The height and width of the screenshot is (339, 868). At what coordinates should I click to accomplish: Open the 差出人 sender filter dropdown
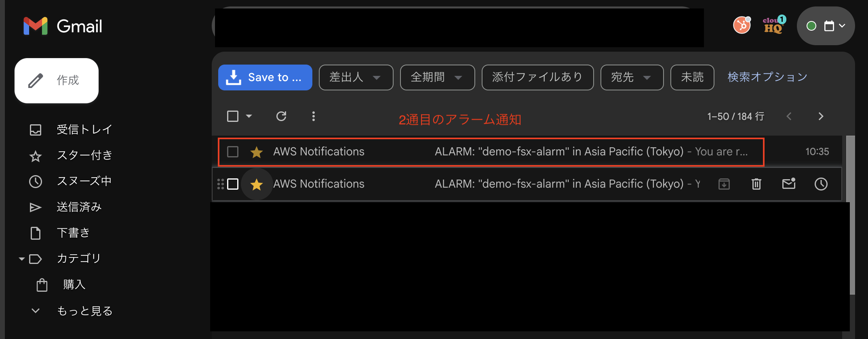click(356, 77)
